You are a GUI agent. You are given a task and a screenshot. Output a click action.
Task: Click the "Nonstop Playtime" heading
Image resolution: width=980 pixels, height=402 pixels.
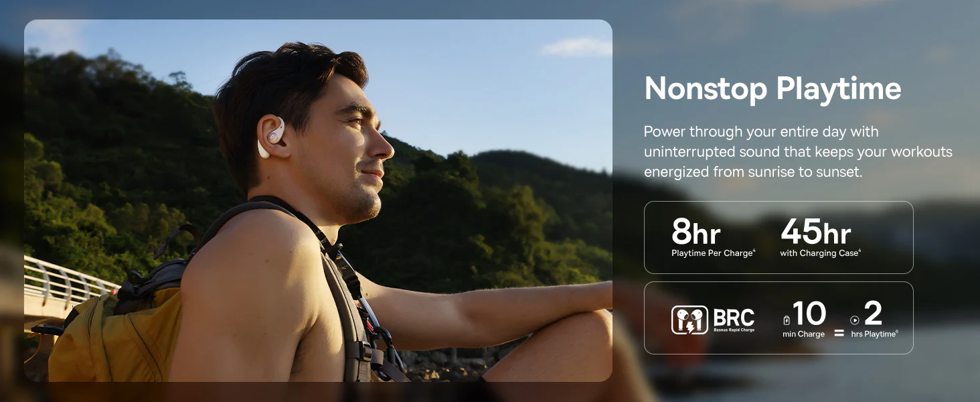772,88
